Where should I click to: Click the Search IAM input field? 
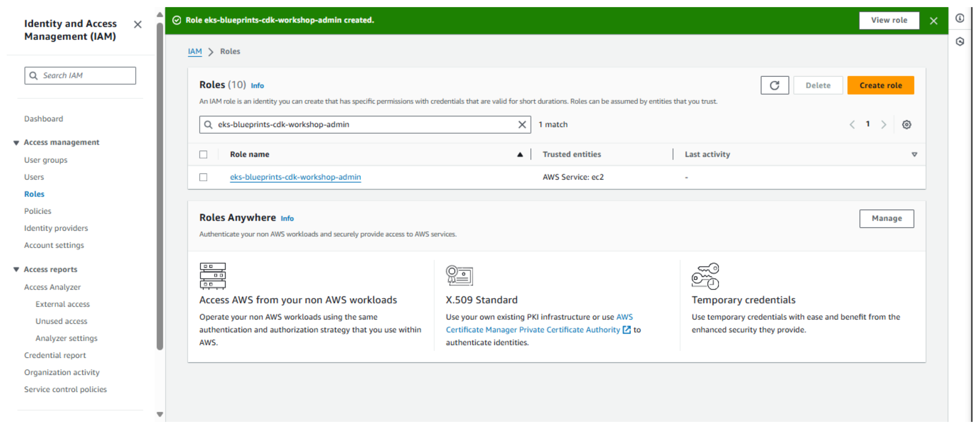(x=80, y=76)
